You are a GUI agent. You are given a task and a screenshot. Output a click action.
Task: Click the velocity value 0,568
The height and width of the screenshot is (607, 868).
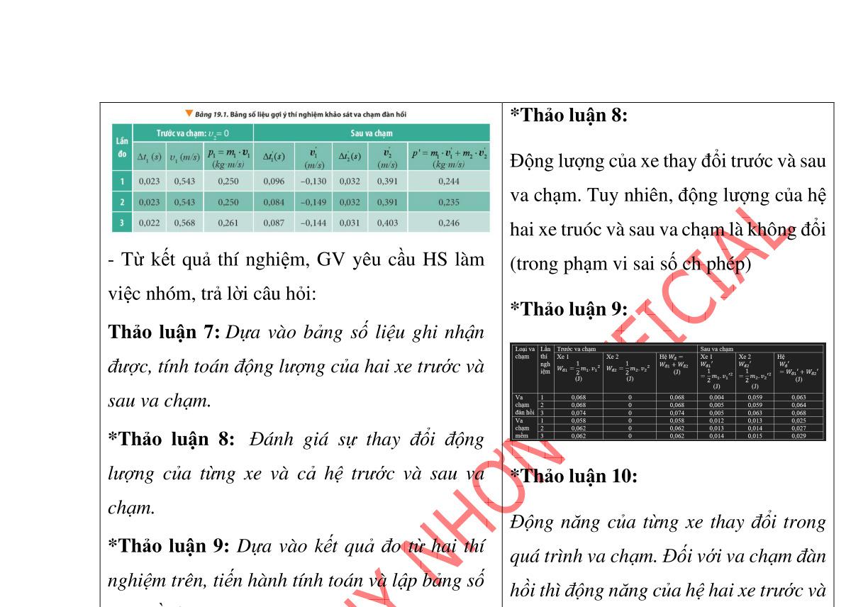(185, 223)
